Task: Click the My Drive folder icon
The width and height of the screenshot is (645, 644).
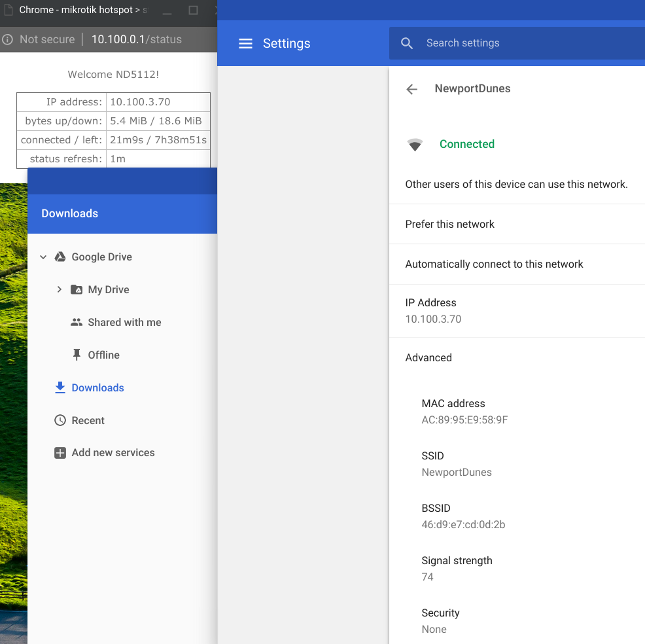Action: pyautogui.click(x=77, y=290)
